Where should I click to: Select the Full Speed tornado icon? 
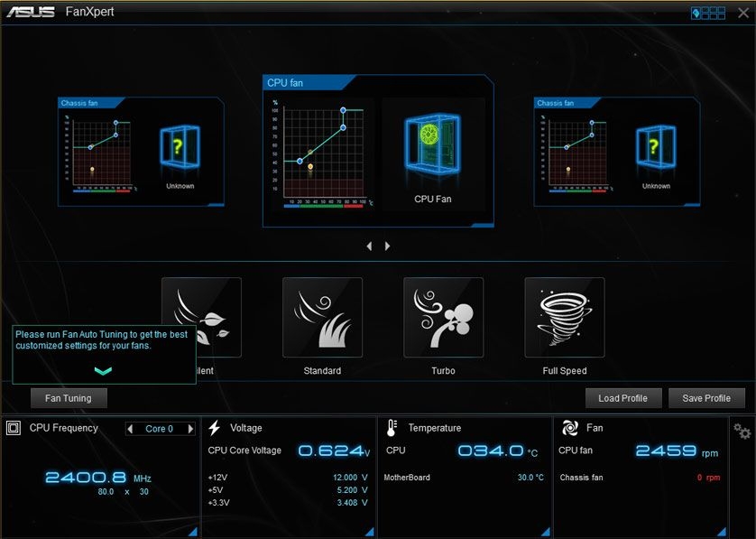point(564,317)
